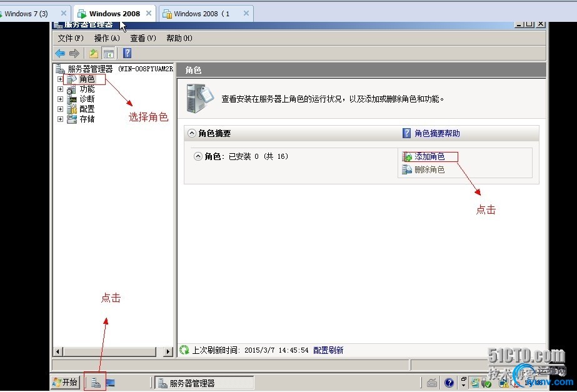The width and height of the screenshot is (577, 392).
Task: Expand the 诊断 tree node
Action: click(x=61, y=99)
